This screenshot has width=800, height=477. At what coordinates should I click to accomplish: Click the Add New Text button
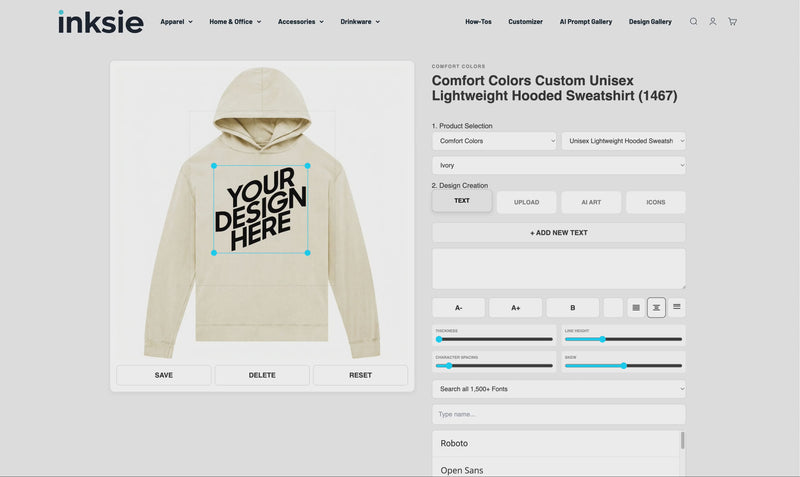[x=559, y=232]
